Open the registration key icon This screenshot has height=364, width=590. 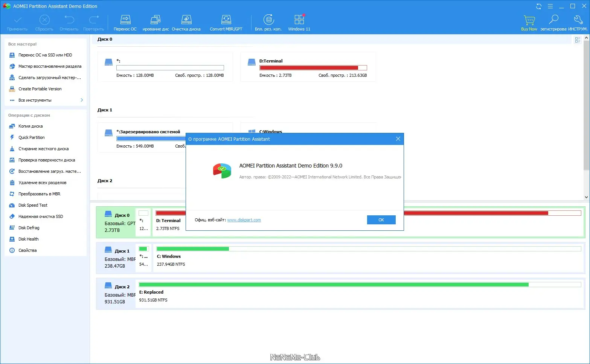click(553, 20)
